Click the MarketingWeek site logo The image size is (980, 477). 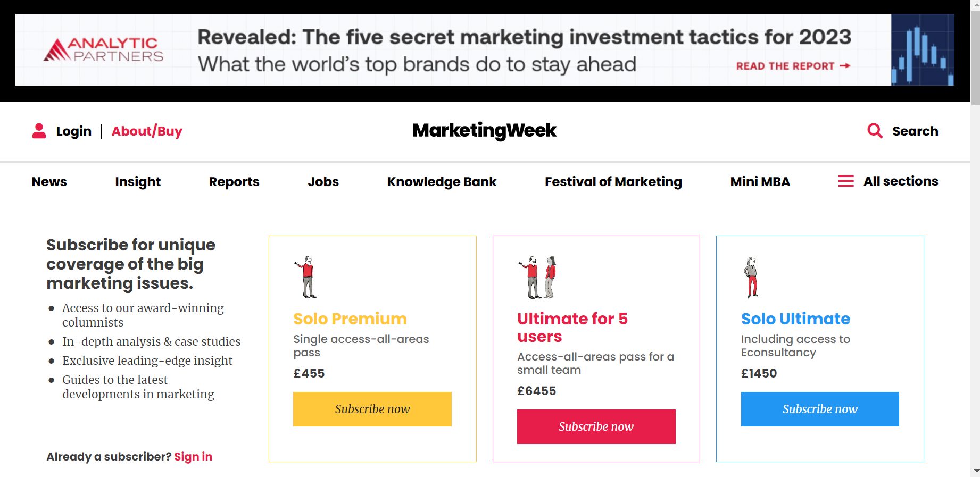[x=484, y=130]
